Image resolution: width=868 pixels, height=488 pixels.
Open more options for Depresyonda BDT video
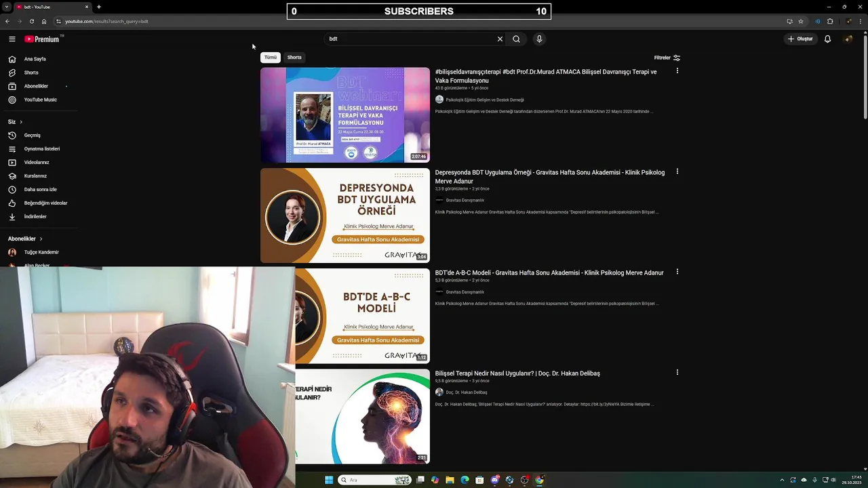click(677, 171)
